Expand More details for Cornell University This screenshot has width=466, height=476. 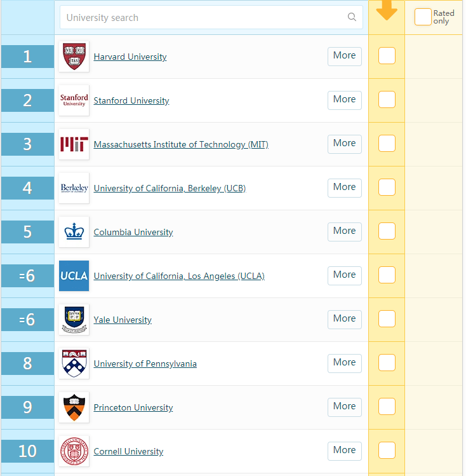(345, 451)
